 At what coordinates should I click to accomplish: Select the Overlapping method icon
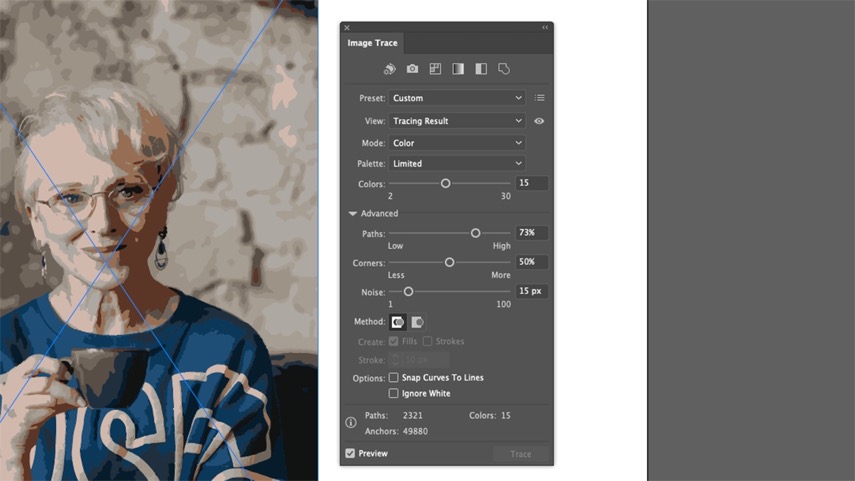tap(418, 322)
